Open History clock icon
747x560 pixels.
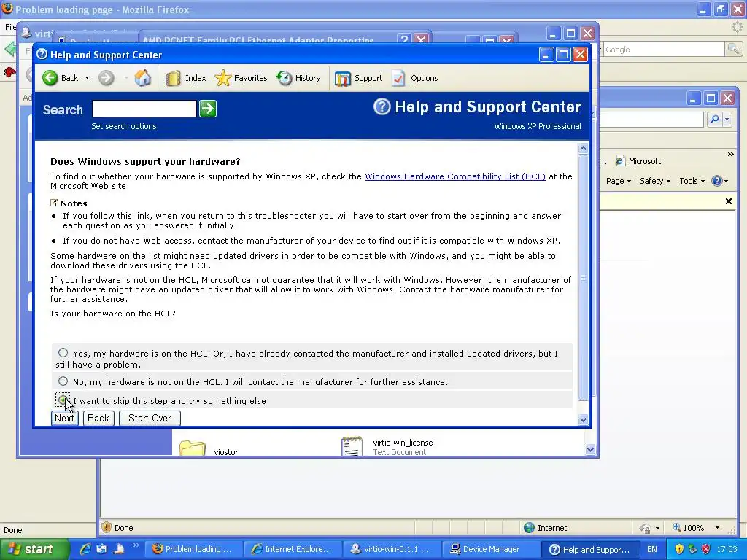285,78
